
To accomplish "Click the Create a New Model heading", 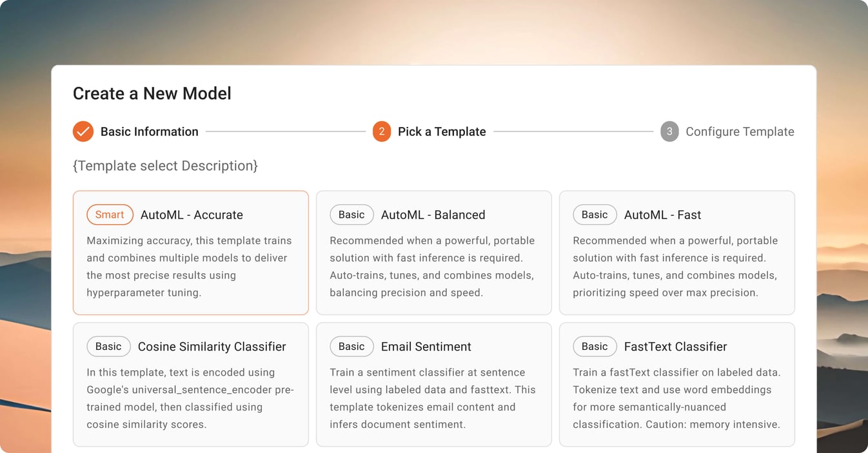I will tap(152, 93).
